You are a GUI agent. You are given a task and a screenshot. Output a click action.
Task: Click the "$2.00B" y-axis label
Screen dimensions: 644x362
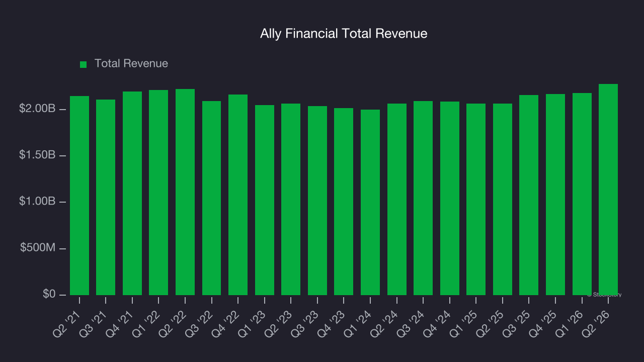37,109
